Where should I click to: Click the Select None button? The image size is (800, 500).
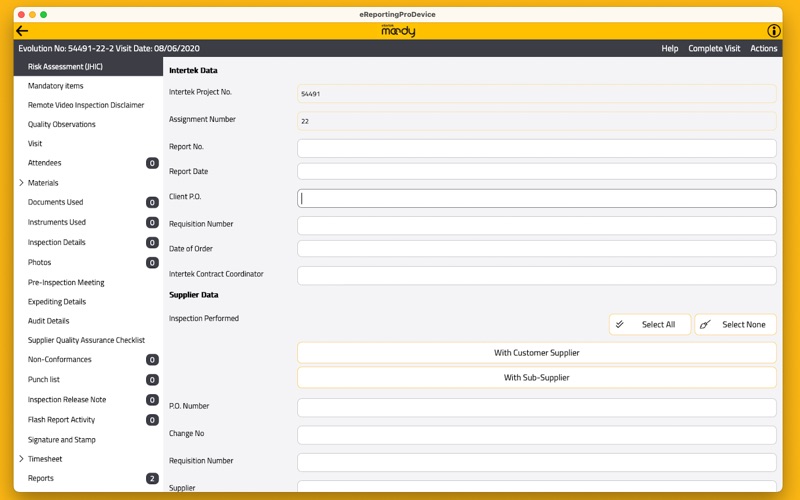click(x=735, y=324)
